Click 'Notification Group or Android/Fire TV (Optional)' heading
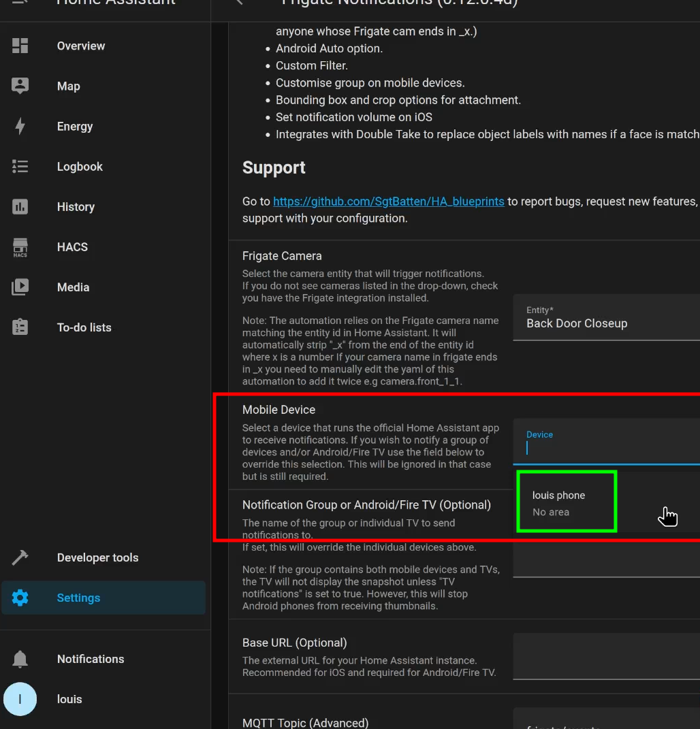 coord(366,505)
